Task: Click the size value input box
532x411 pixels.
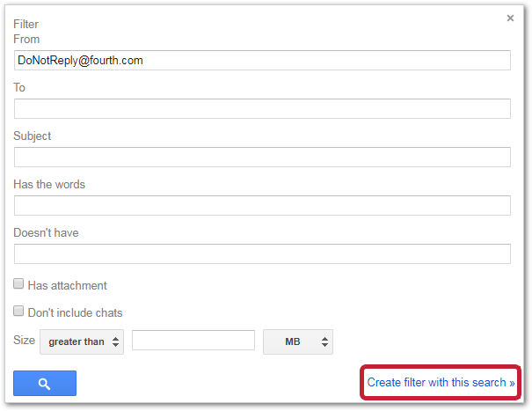Action: point(193,341)
